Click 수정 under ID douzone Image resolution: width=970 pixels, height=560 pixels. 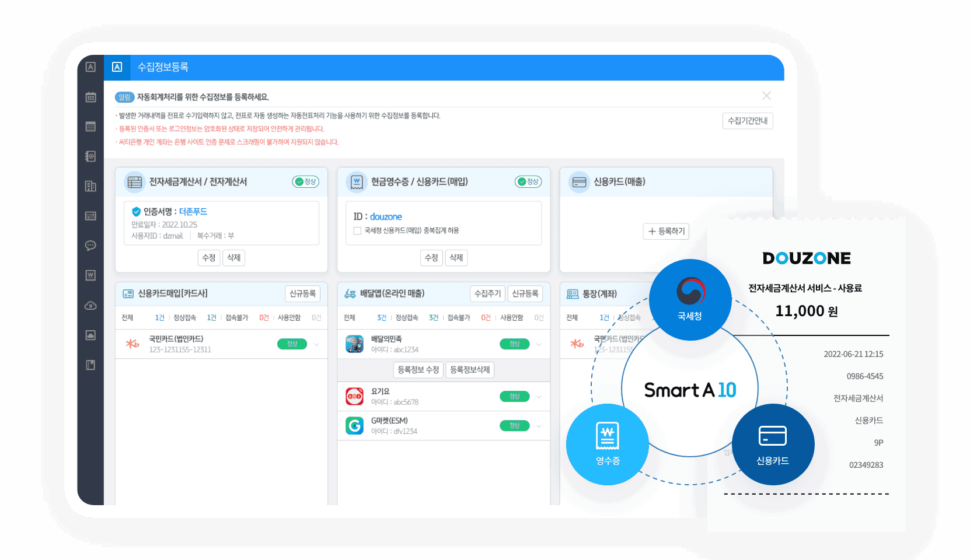point(431,258)
